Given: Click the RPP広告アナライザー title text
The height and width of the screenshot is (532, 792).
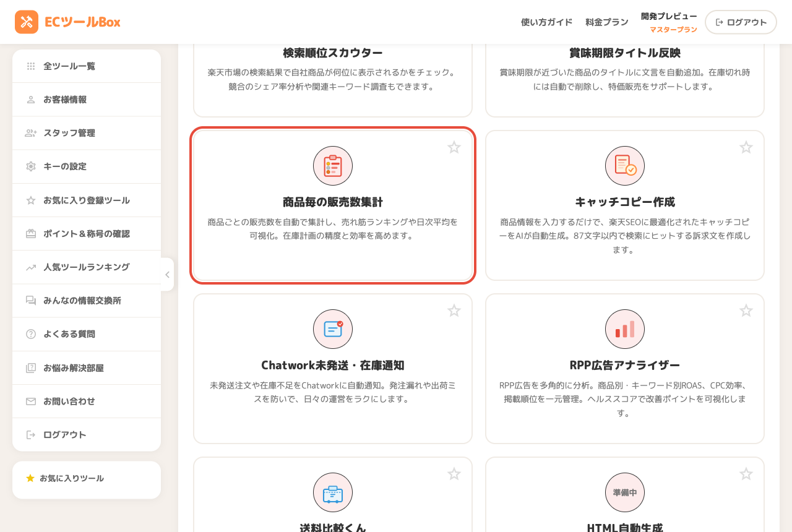Looking at the screenshot, I should pos(625,366).
